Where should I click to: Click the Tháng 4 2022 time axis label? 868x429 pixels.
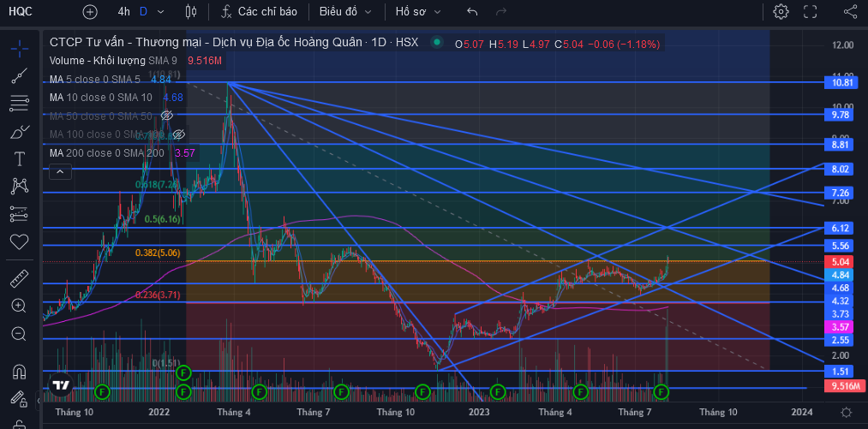pos(234,413)
